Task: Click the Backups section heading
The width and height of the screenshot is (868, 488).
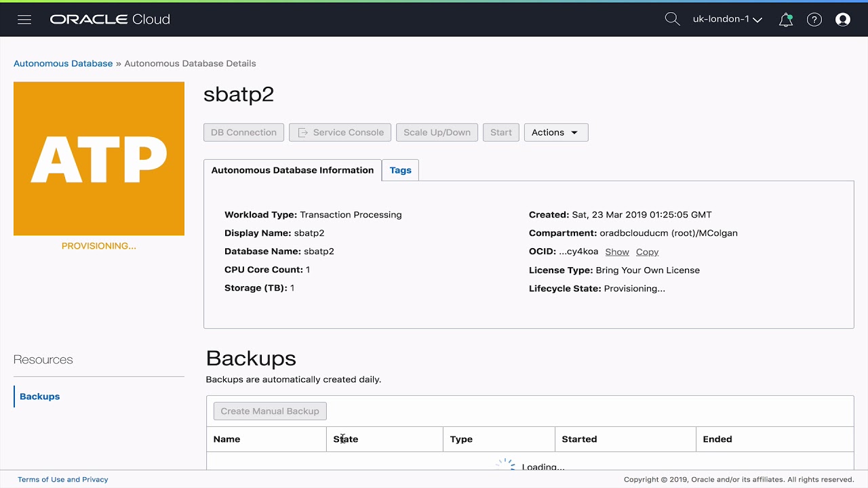Action: pyautogui.click(x=251, y=358)
